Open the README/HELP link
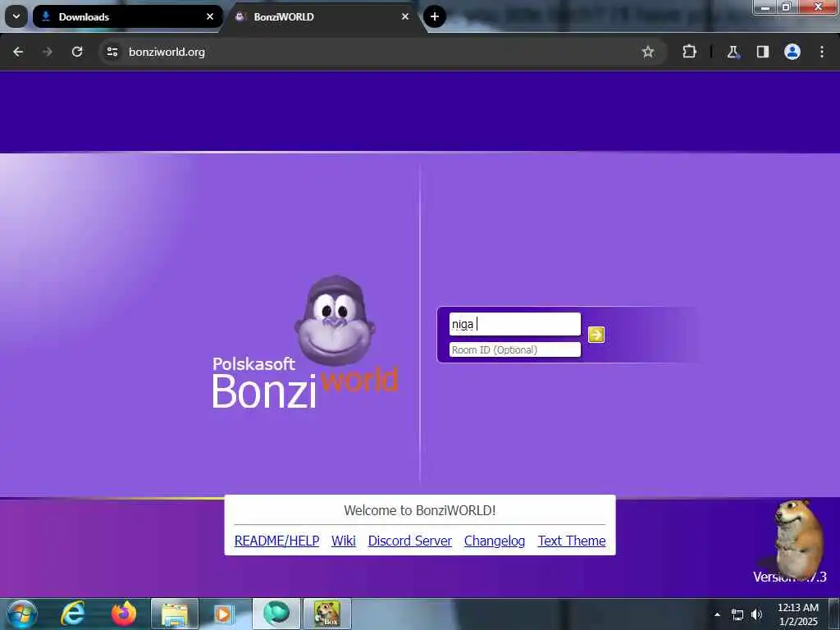This screenshot has height=630, width=840. pos(277,541)
